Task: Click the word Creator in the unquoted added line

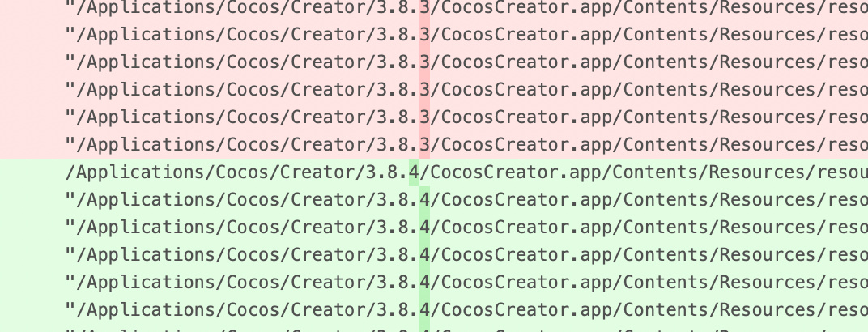Action: click(317, 172)
